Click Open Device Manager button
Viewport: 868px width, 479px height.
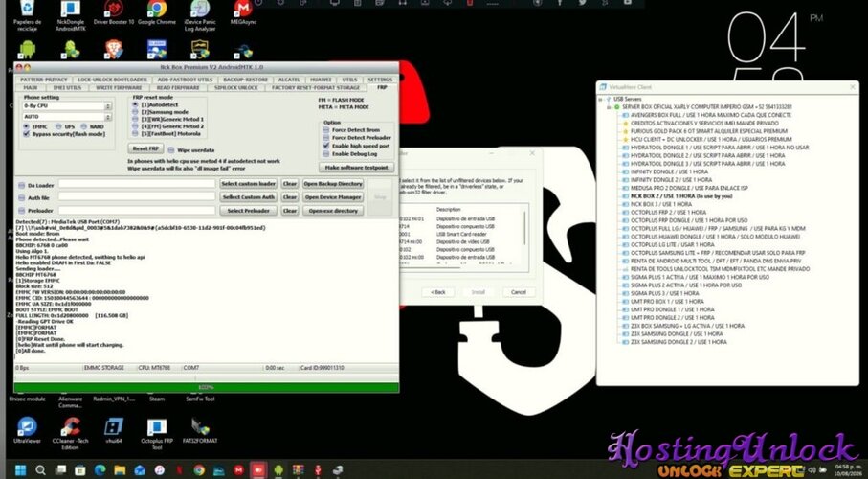pyautogui.click(x=333, y=196)
